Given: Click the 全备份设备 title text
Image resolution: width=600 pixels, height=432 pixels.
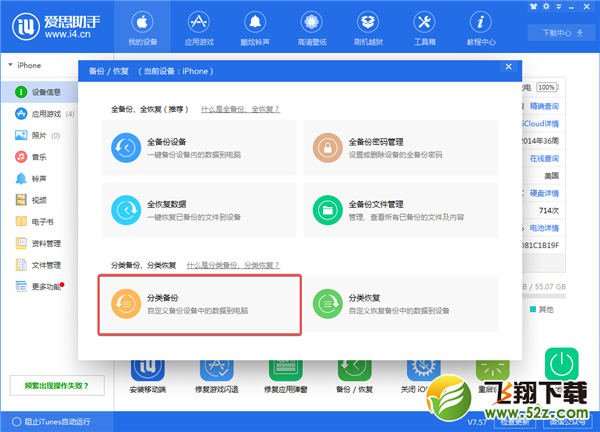Looking at the screenshot, I should pos(166,142).
